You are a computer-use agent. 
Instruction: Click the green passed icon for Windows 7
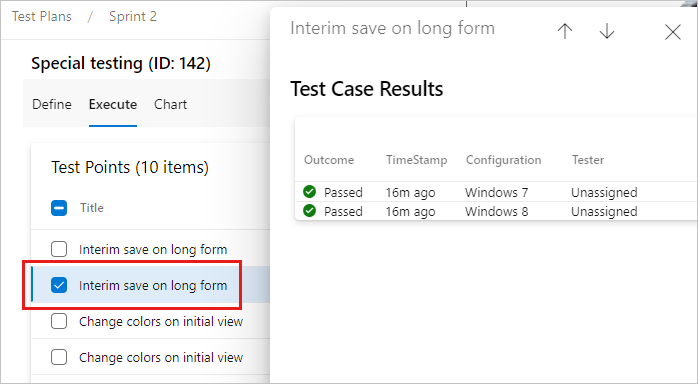pyautogui.click(x=309, y=192)
